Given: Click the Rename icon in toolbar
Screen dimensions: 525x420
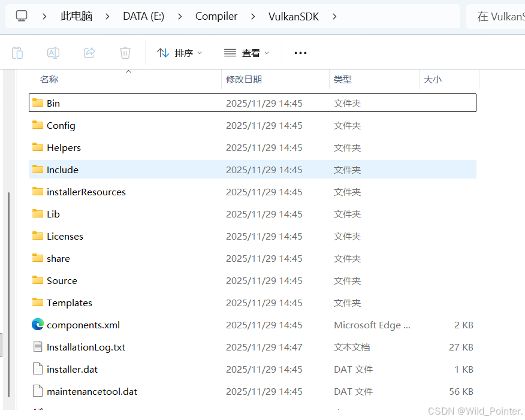Looking at the screenshot, I should [53, 53].
